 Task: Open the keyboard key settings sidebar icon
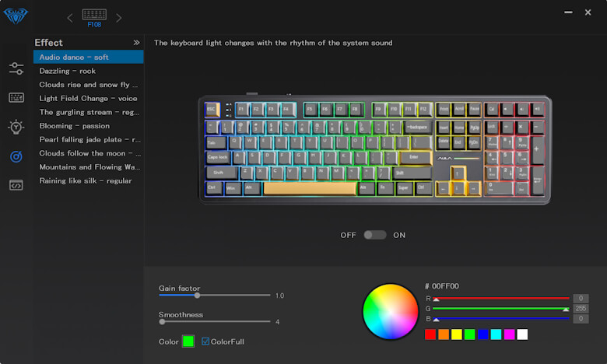16,97
